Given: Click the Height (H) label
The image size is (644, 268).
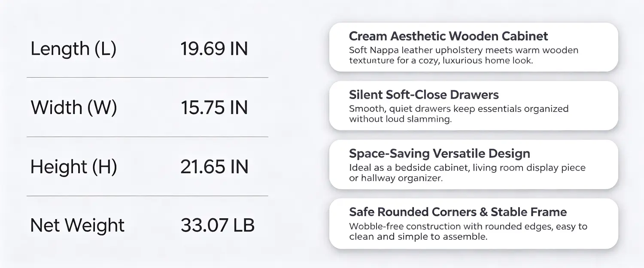Looking at the screenshot, I should click(x=73, y=167).
